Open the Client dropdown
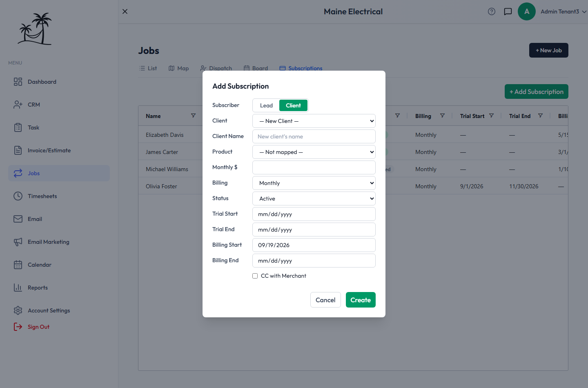The image size is (588, 388). pyautogui.click(x=314, y=121)
